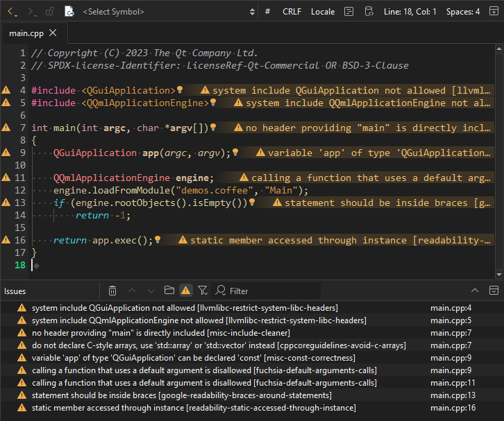Clear issues with the trash icon

pos(112,291)
